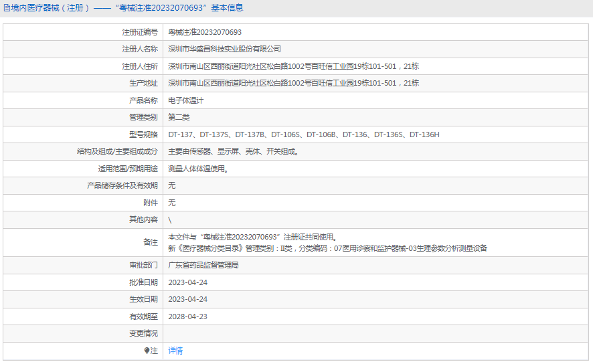Click the 产品名称 label
Image resolution: width=593 pixels, height=364 pixels.
pos(143,100)
